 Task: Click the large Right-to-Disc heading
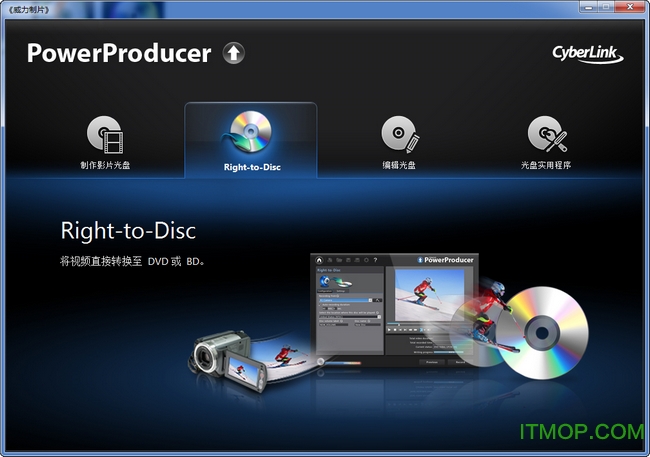[128, 231]
